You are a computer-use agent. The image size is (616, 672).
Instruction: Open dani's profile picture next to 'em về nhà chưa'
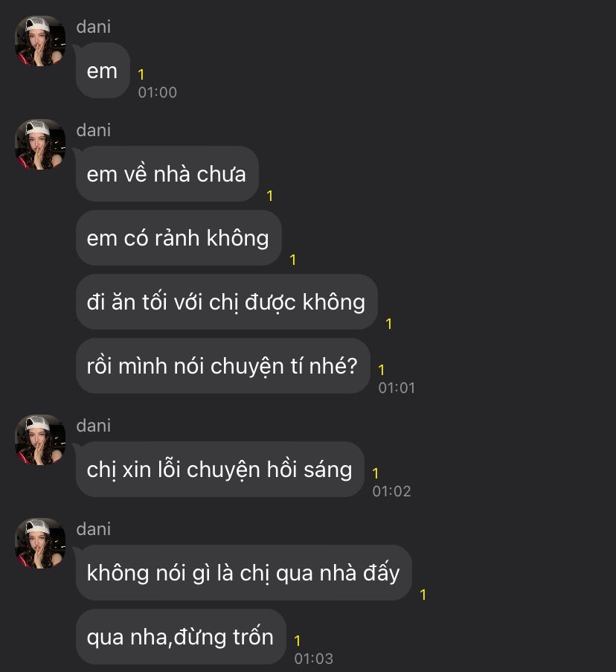click(x=40, y=144)
